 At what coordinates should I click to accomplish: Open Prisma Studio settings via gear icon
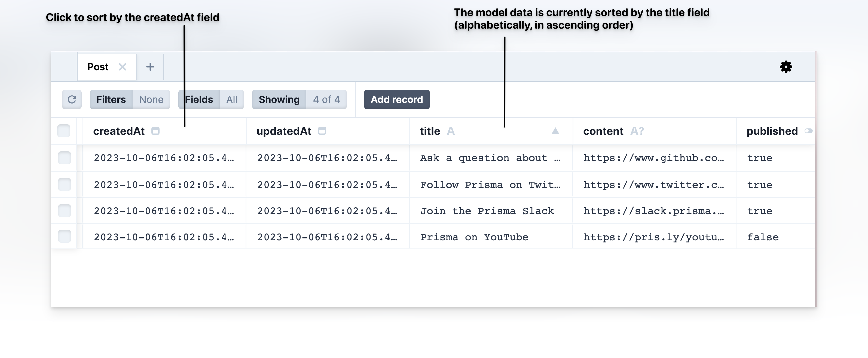point(786,66)
